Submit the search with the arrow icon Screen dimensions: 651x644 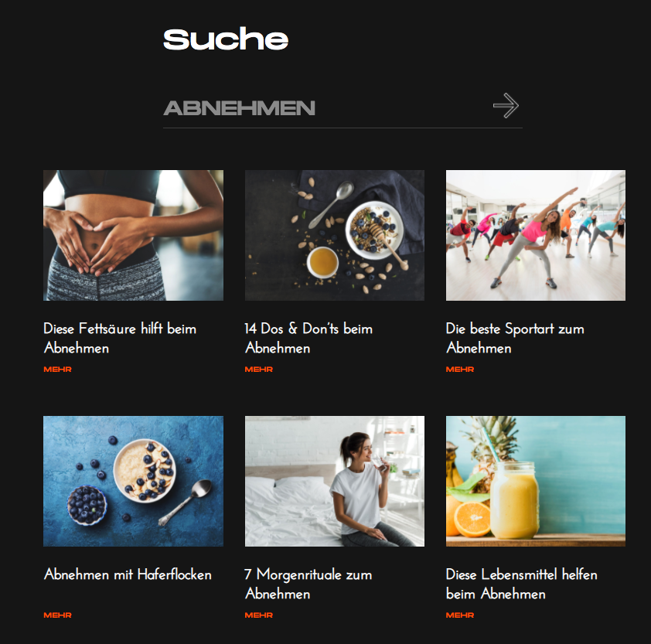click(506, 105)
